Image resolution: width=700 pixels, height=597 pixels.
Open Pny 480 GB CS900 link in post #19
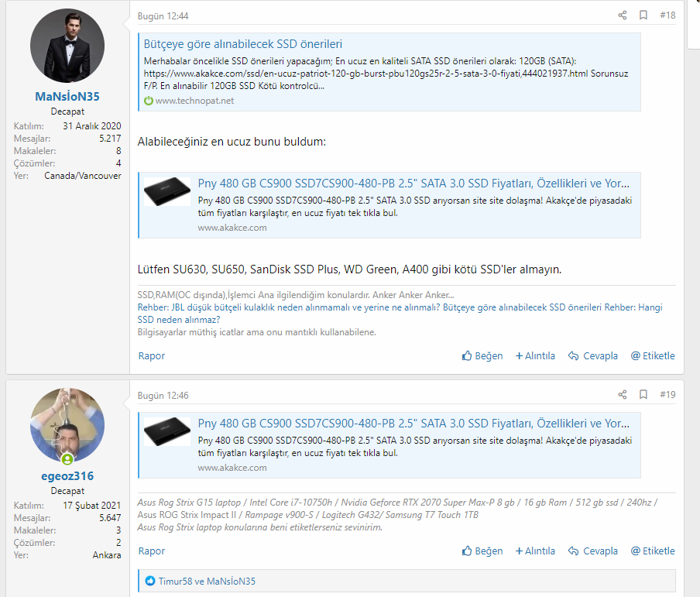point(413,423)
